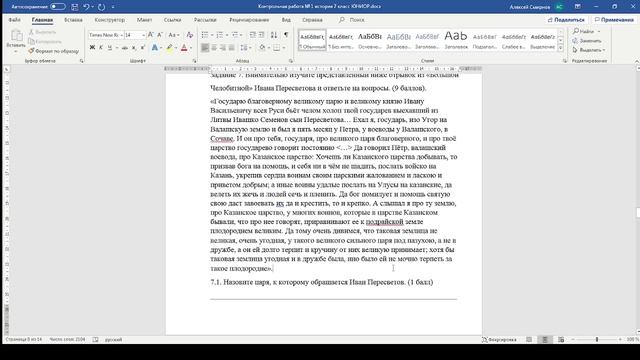Increase font size with the enlarge icon
This screenshot has width=640, height=360.
[151, 35]
